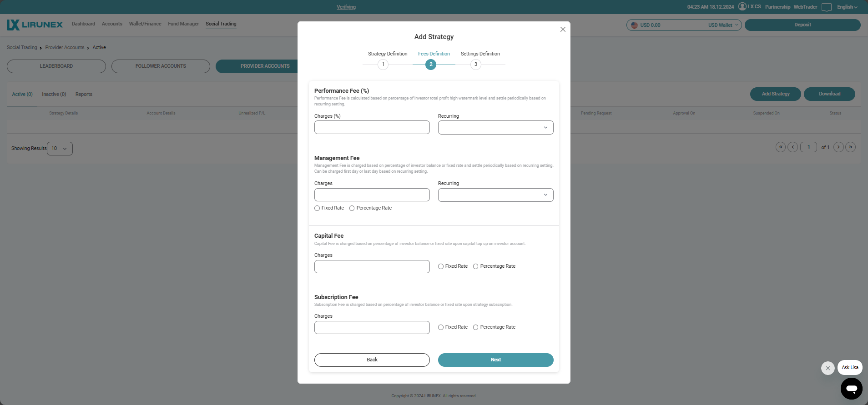Go to the next results page
Screen dimensions: 868x405
838,147
